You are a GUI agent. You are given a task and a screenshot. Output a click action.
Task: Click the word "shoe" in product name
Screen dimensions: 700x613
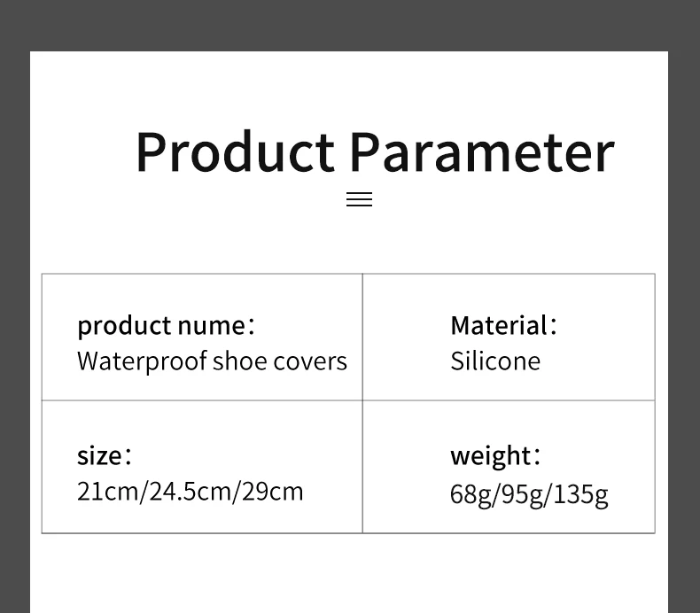point(237,361)
